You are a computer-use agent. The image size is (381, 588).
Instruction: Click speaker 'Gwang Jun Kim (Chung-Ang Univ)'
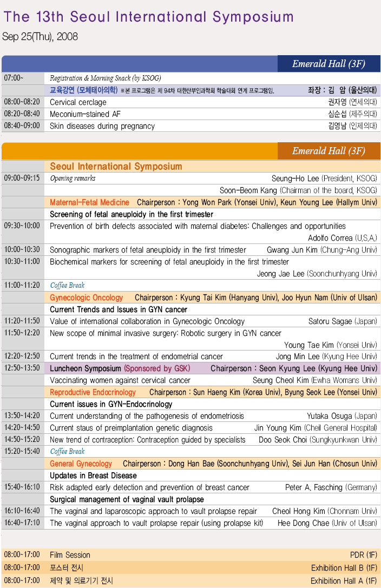(x=322, y=250)
